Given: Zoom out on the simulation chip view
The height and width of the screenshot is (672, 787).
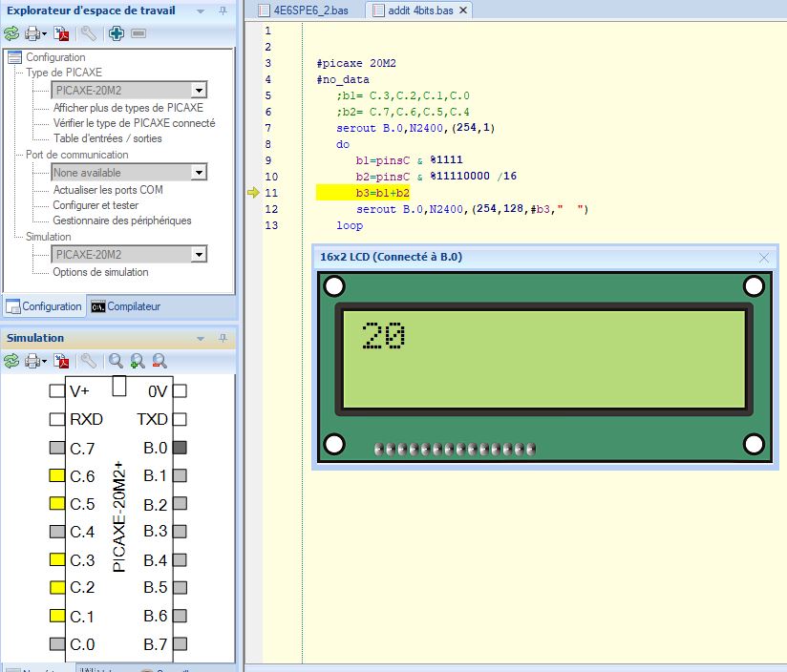Looking at the screenshot, I should pos(160,361).
